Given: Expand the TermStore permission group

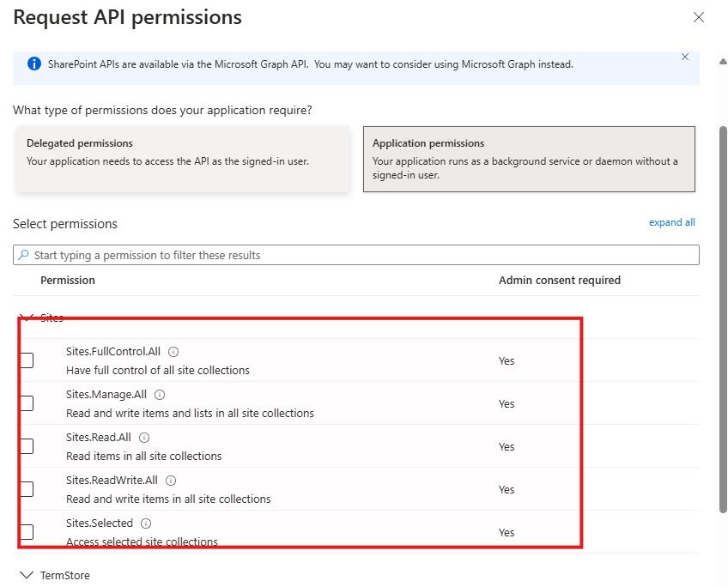Looking at the screenshot, I should tap(27, 575).
